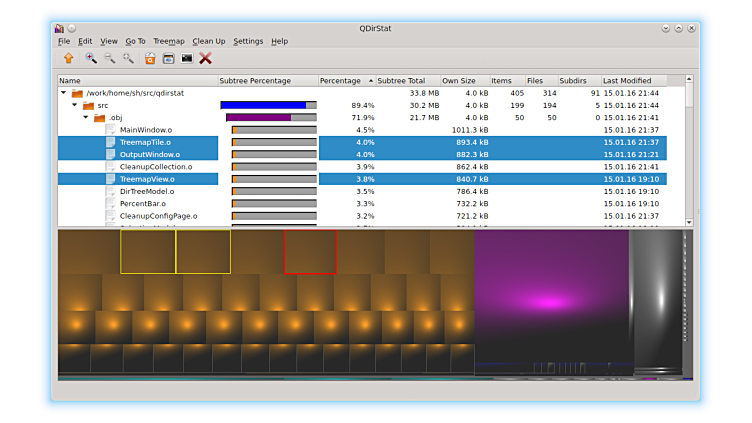The height and width of the screenshot is (423, 752).
Task: Click the Zoom In magnifier icon
Action: [91, 58]
